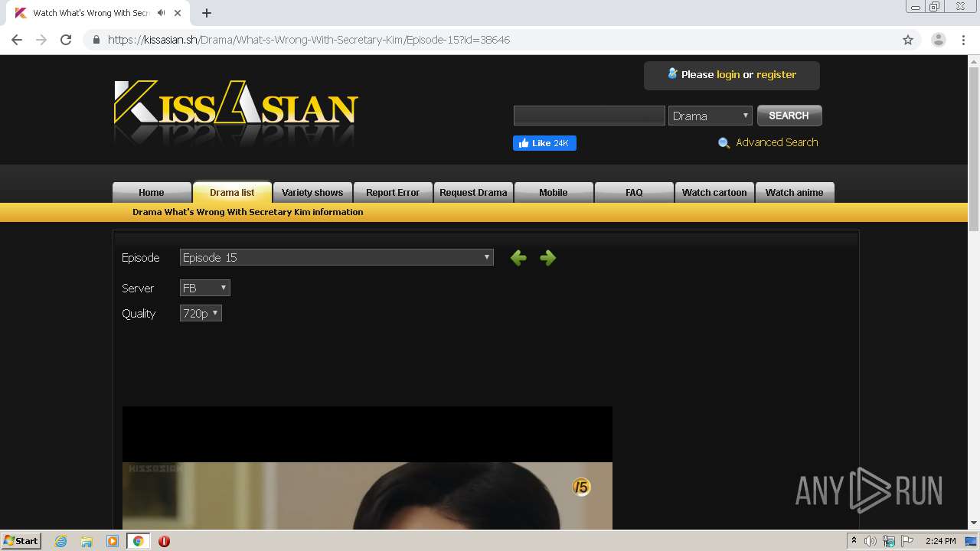Image resolution: width=980 pixels, height=551 pixels.
Task: Go to Report Error tab
Action: point(393,192)
